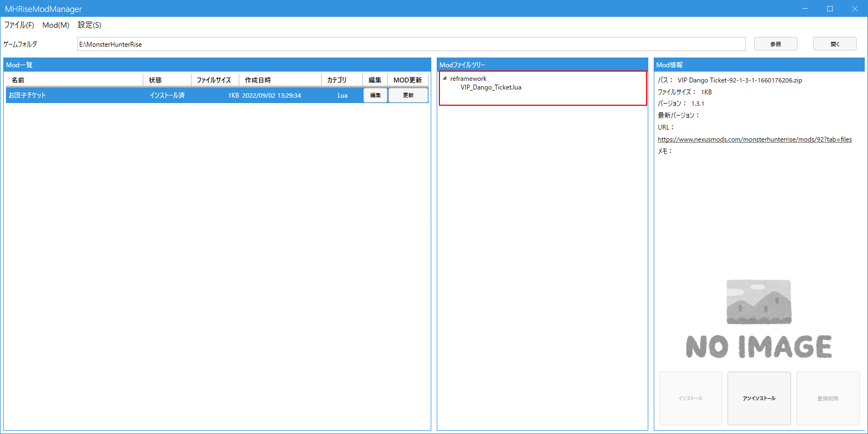Sort list by カテゴリ column header

tap(342, 80)
